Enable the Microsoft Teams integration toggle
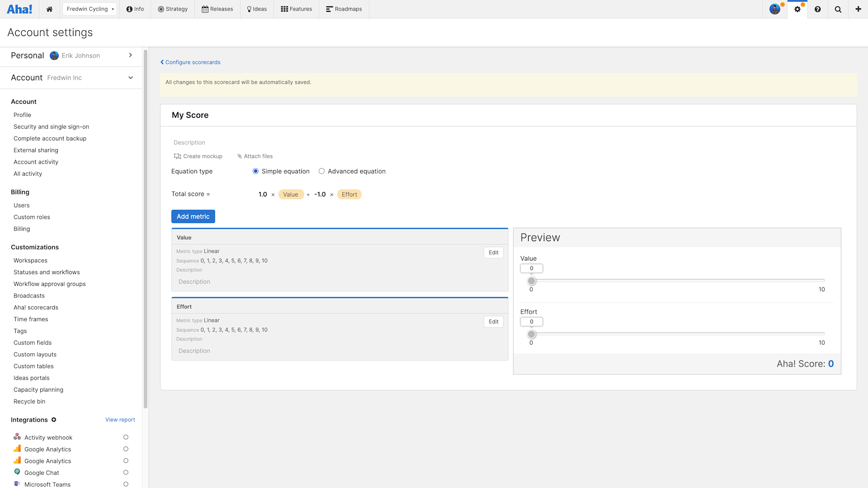868x488 pixels. click(x=126, y=484)
